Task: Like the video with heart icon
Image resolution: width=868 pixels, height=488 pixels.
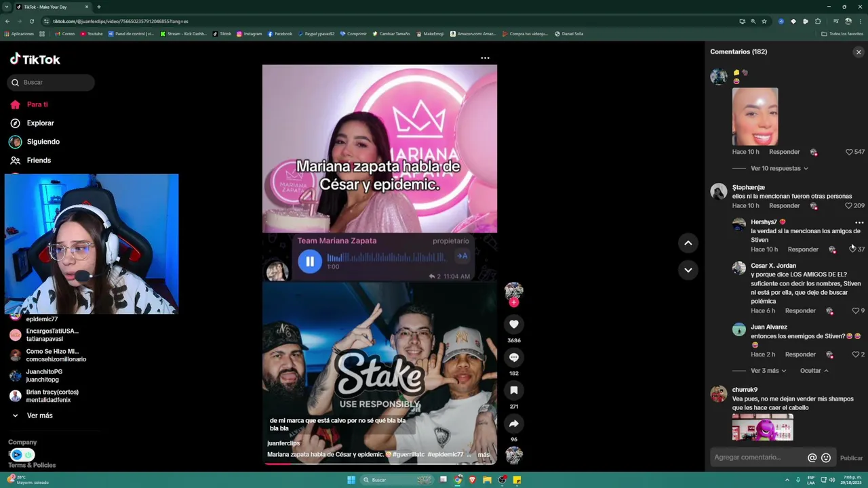Action: (514, 324)
